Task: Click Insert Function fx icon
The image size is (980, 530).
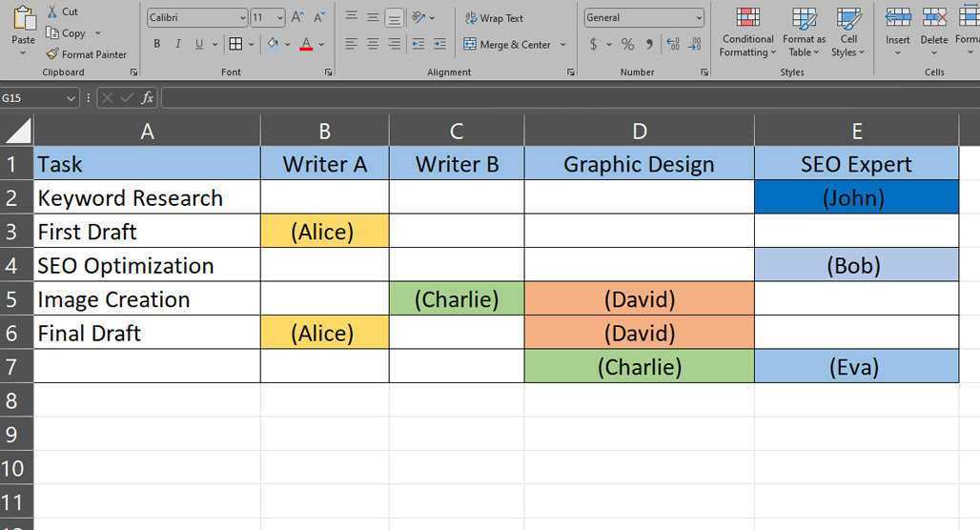Action: (x=147, y=97)
